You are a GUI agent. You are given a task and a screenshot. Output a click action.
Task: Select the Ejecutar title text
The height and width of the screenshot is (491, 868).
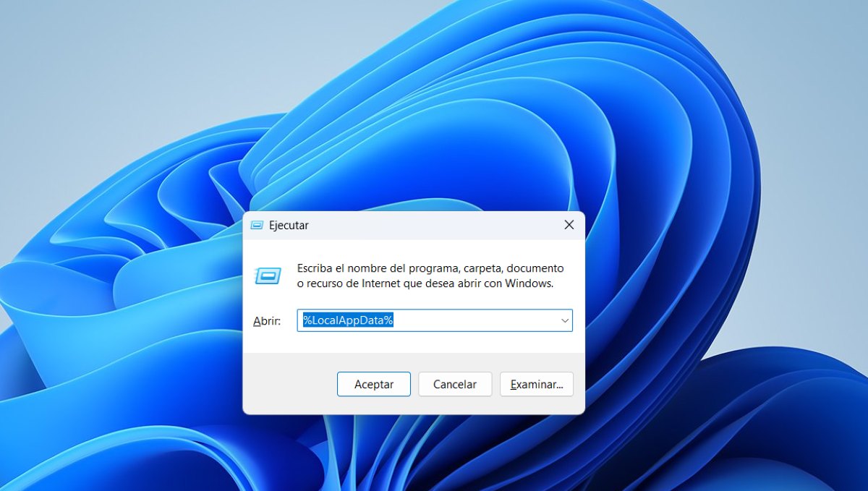tap(289, 225)
